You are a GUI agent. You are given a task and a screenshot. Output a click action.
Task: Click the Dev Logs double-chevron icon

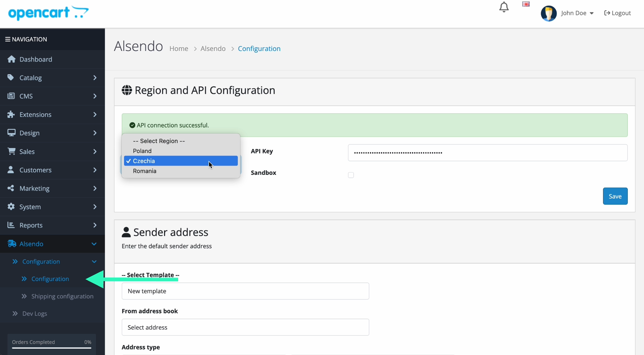15,313
